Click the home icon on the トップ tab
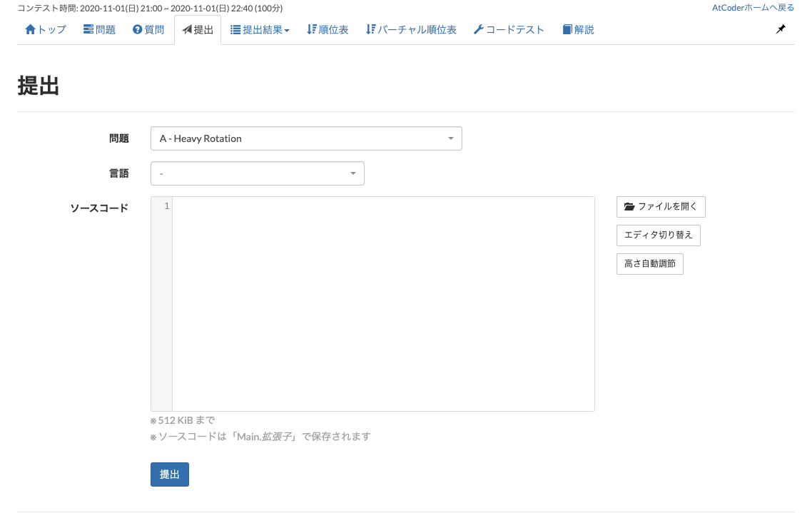Image resolution: width=812 pixels, height=513 pixels. (x=30, y=29)
